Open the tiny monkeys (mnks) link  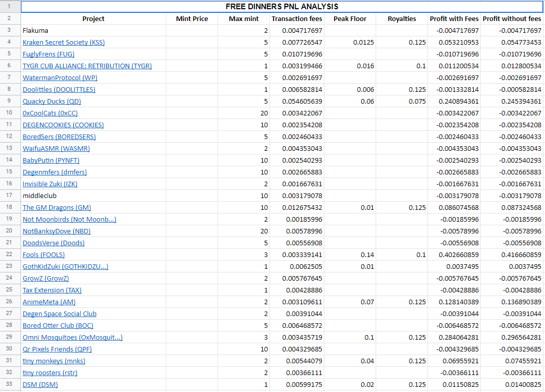click(54, 361)
